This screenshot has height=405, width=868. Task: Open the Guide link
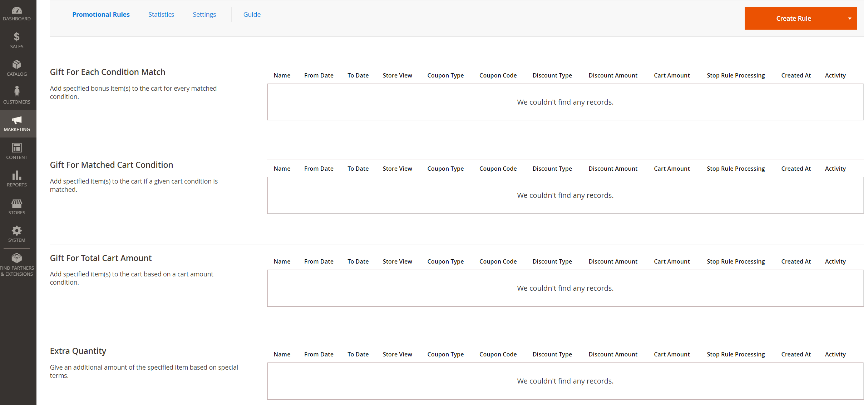click(x=252, y=15)
